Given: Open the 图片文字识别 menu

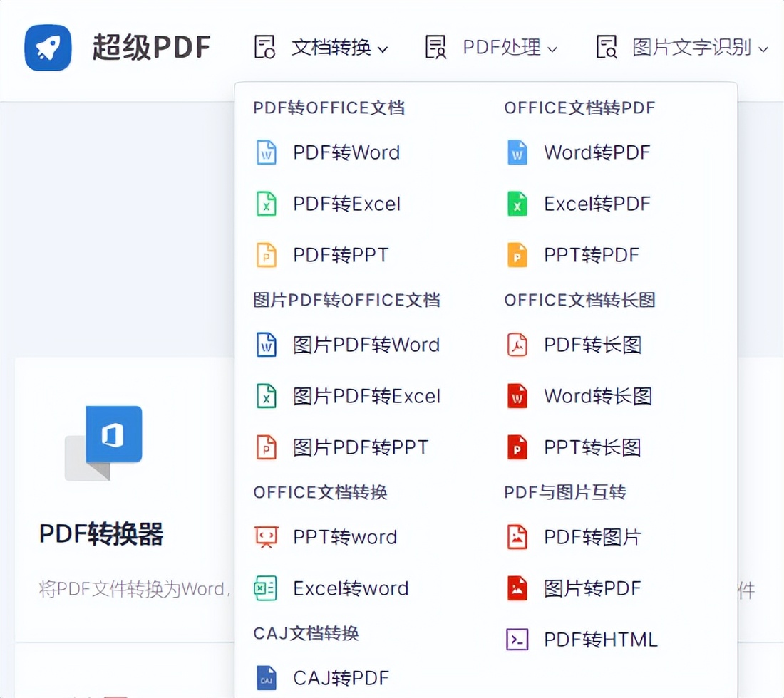Looking at the screenshot, I should (x=690, y=47).
